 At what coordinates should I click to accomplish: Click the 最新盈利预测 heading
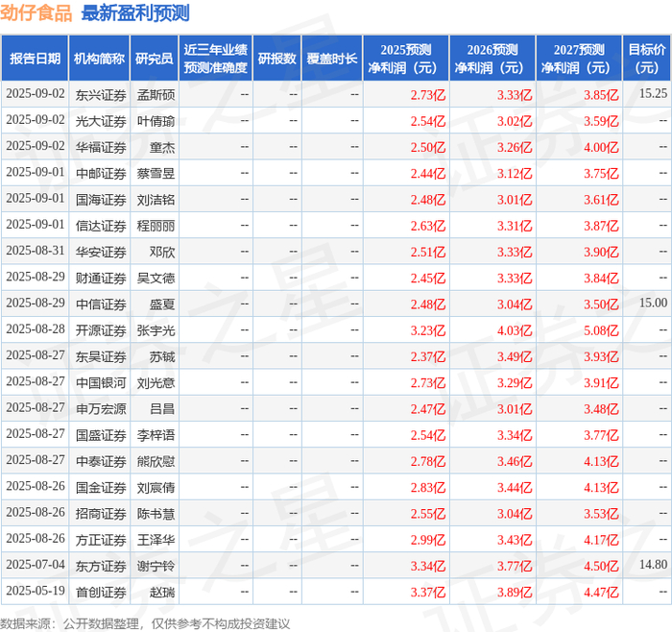[x=135, y=12]
